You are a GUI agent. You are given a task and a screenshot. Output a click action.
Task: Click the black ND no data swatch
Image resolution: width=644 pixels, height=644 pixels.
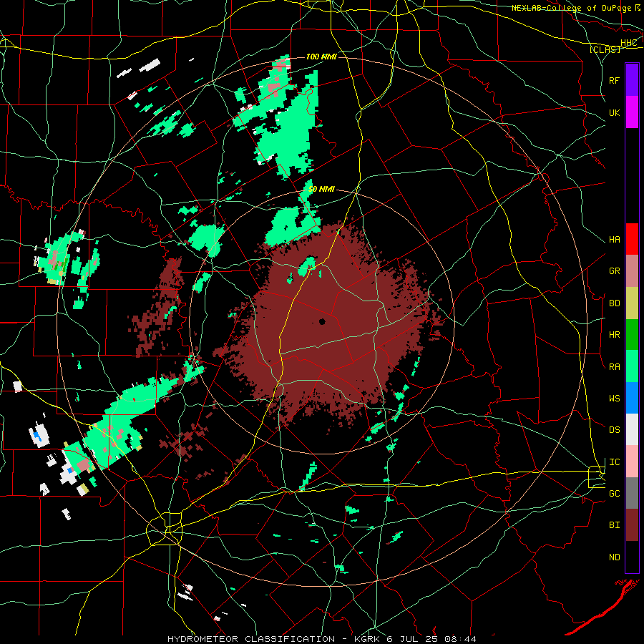click(x=632, y=557)
